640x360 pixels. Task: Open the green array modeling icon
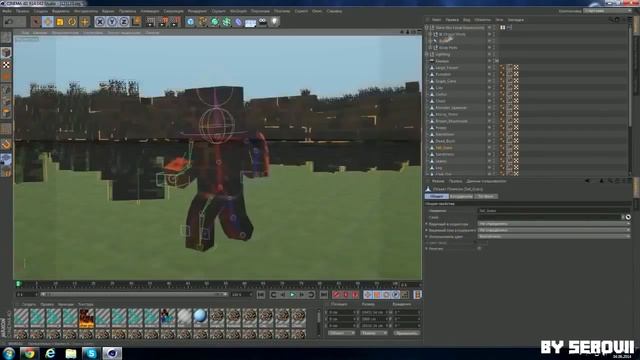pos(227,22)
